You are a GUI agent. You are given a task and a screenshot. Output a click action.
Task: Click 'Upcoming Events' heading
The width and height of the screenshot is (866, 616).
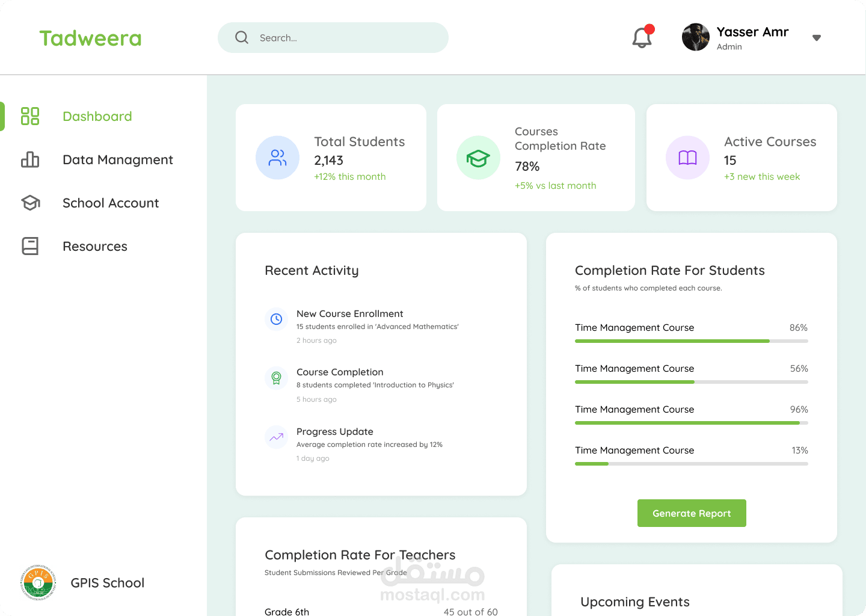coord(635,602)
